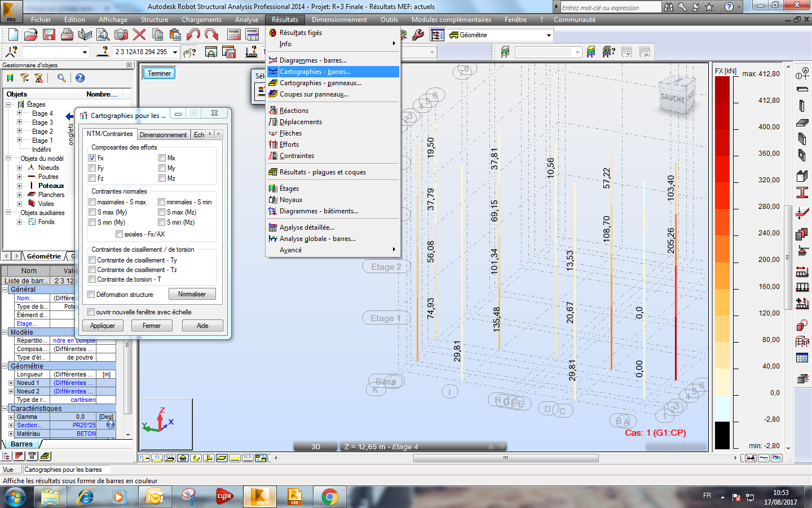Take a screen capture with camera icon

[121, 35]
